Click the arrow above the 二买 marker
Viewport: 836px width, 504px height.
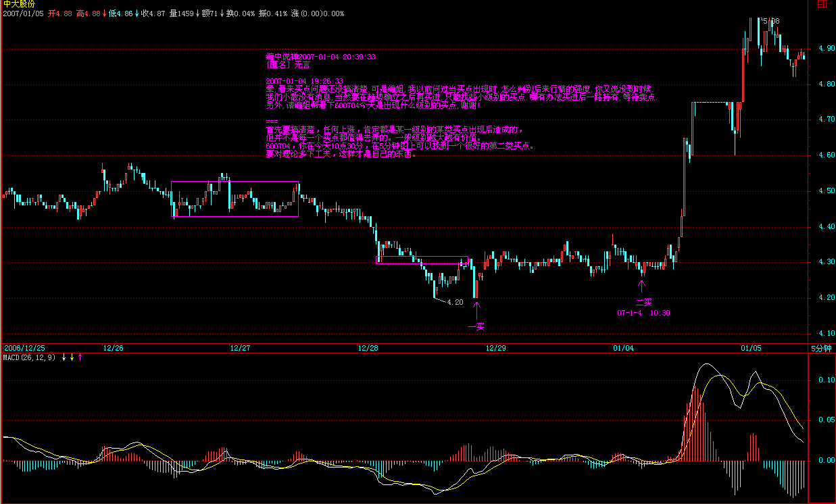[642, 286]
